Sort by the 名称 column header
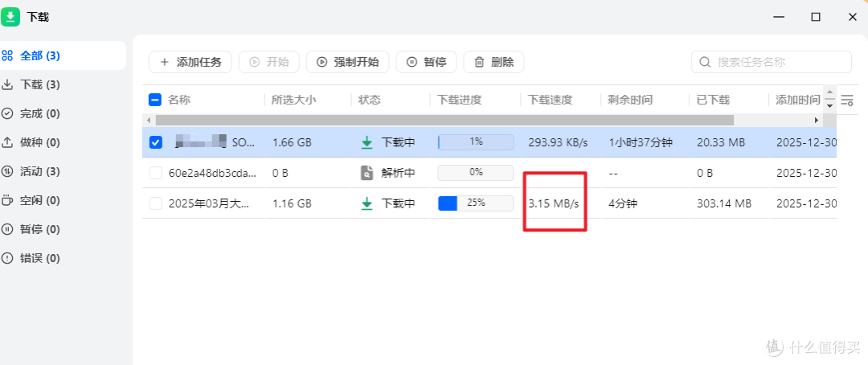This screenshot has height=365, width=868. pyautogui.click(x=179, y=100)
